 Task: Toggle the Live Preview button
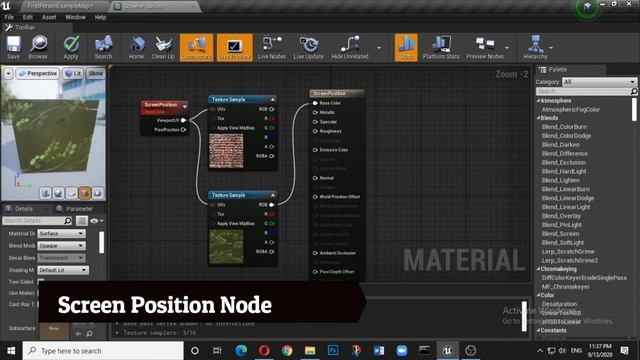pyautogui.click(x=235, y=47)
